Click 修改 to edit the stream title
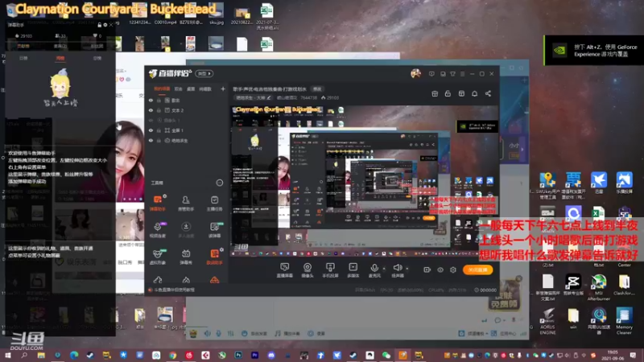Screen dimensions: 644x362 coord(317,88)
